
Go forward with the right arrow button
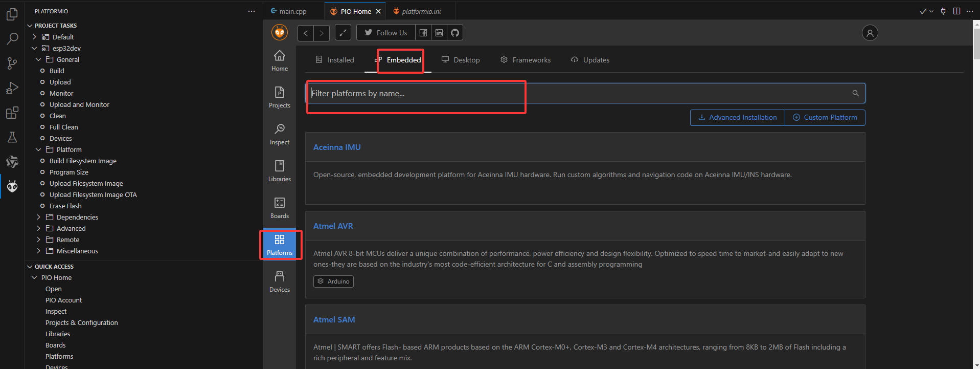[x=322, y=33]
